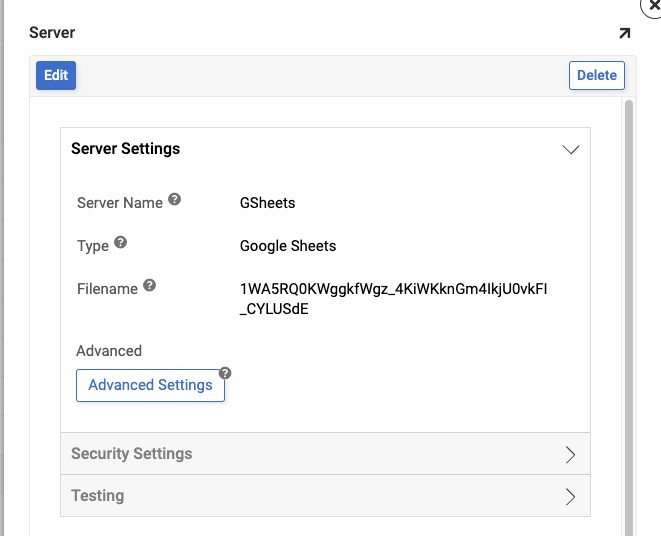Click the pop-out arrow icon beside Server
Viewport: 661px width, 536px height.
(624, 33)
